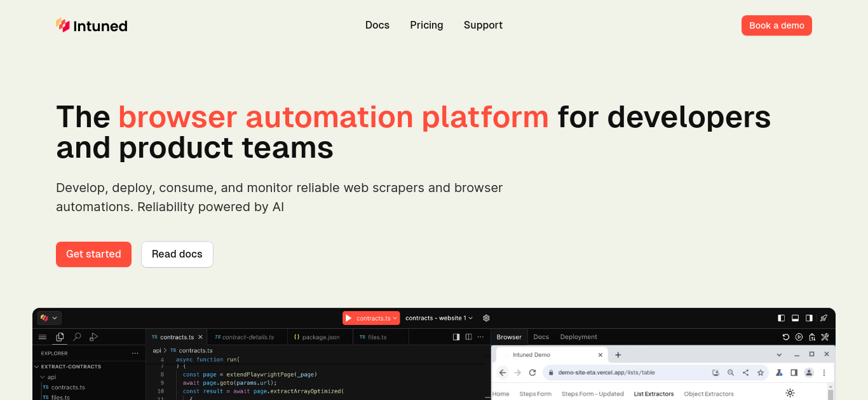Open the Search magnifier icon in sidebar
This screenshot has height=400, width=868.
coord(77,337)
